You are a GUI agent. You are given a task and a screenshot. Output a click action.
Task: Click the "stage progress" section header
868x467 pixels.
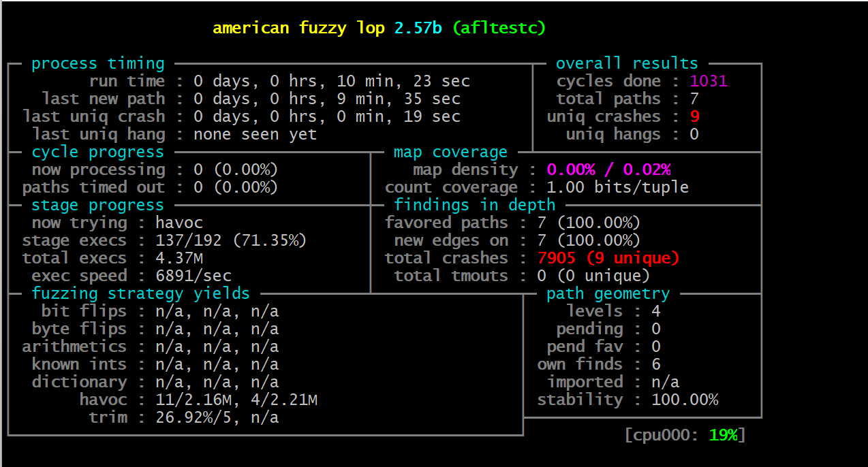pos(98,206)
